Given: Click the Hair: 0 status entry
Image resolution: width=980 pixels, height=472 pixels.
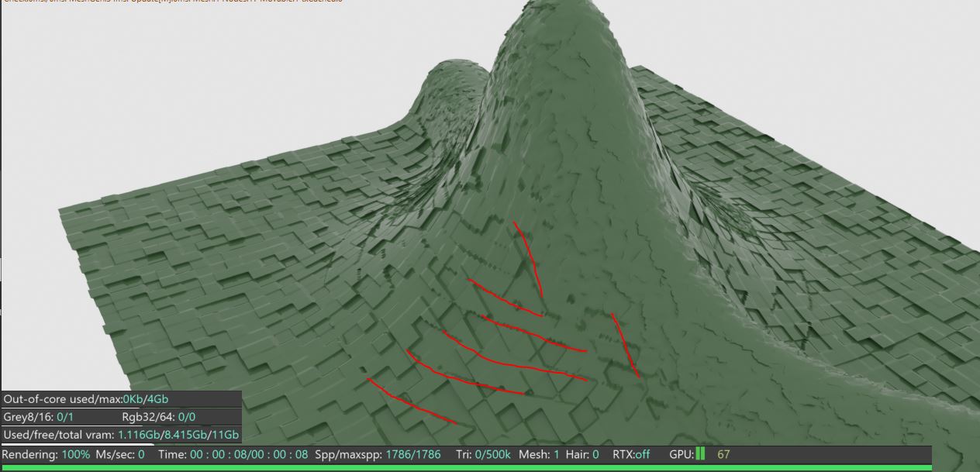Looking at the screenshot, I should (583, 454).
